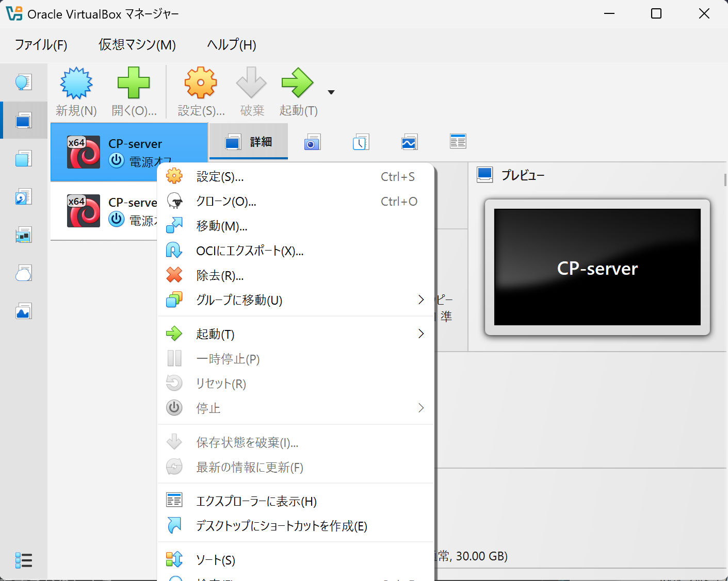Choose Export to OCI menu item

(296, 251)
